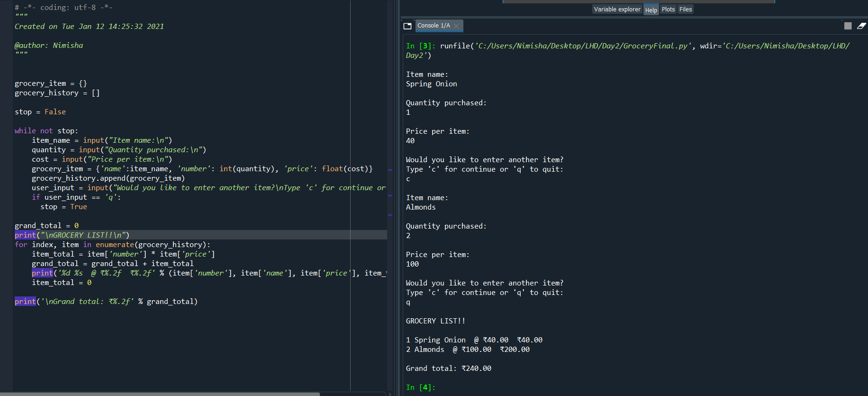This screenshot has height=396, width=868.
Task: Click the 'while not stop:' line
Action: (46, 131)
